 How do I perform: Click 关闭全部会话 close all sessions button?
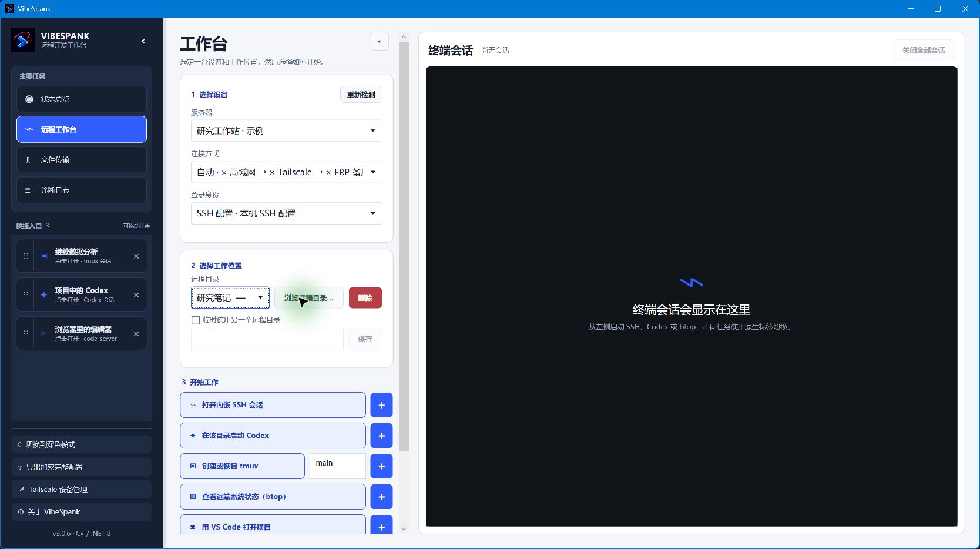924,51
